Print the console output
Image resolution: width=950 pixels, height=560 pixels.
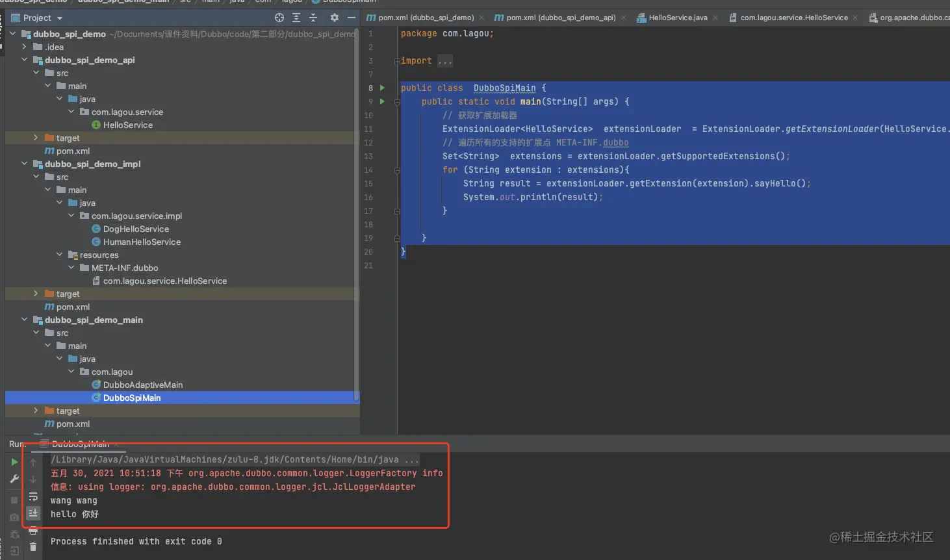coord(33,531)
